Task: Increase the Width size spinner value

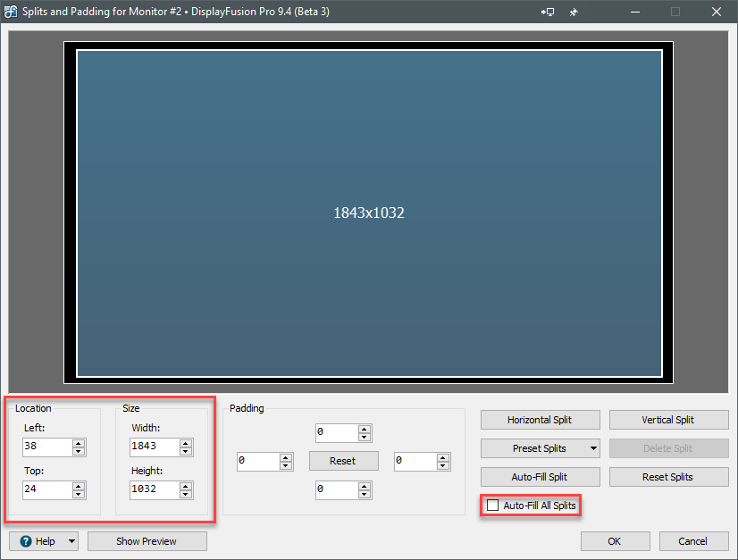Action: tap(186, 443)
